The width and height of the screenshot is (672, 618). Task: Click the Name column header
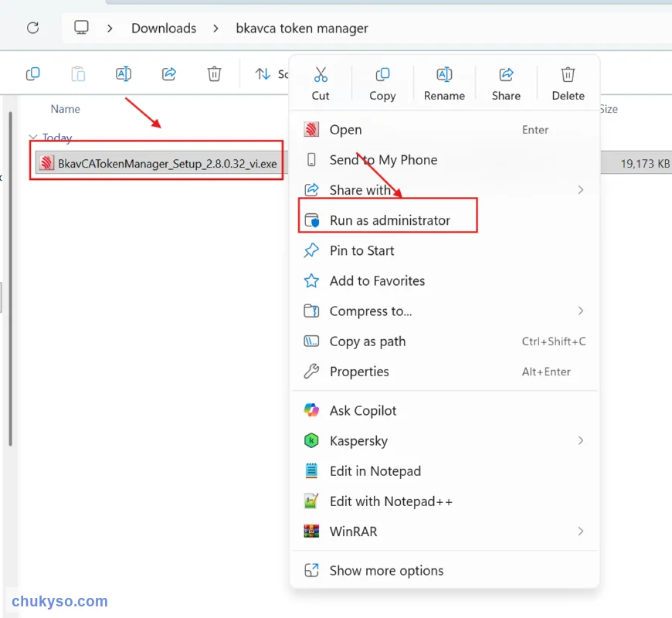pos(65,109)
